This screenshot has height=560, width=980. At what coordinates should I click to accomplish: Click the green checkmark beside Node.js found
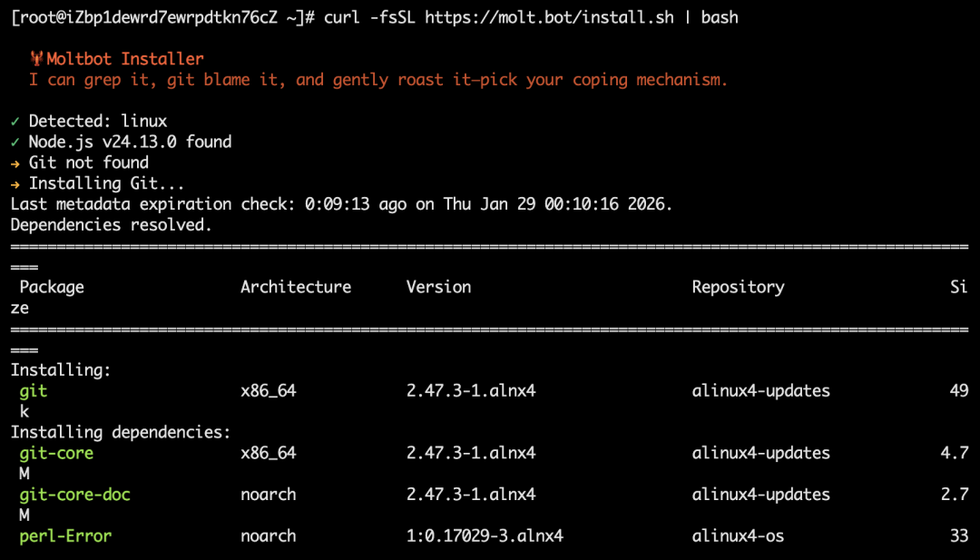pos(15,142)
